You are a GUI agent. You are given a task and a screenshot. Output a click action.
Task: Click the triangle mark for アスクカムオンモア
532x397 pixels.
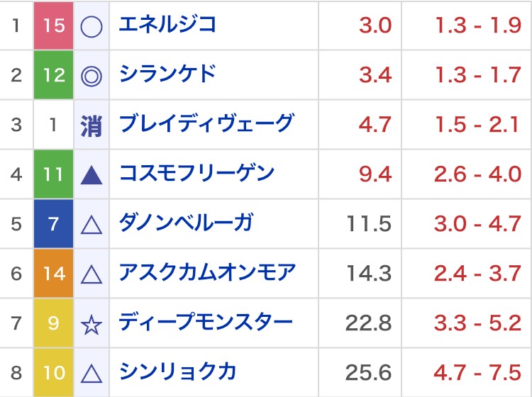92,274
